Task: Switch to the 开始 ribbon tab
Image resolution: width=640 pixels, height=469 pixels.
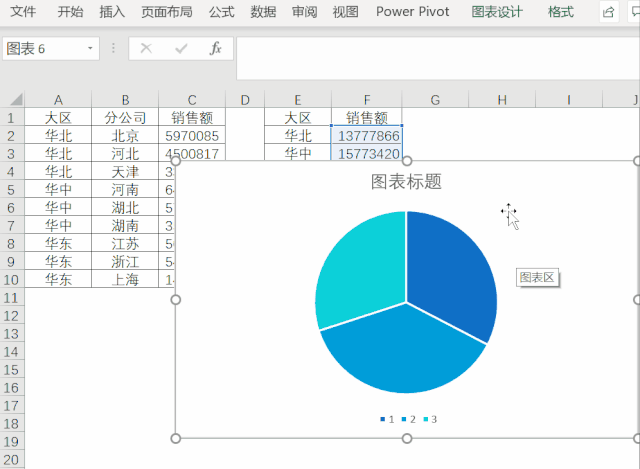Action: coord(70,12)
